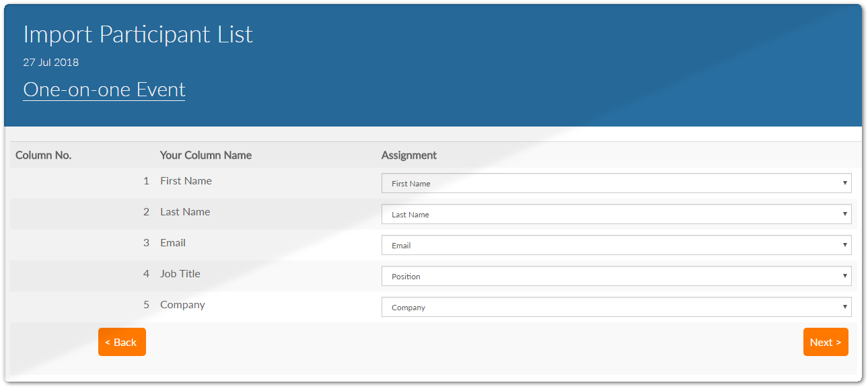Click the Assignment column header

408,155
